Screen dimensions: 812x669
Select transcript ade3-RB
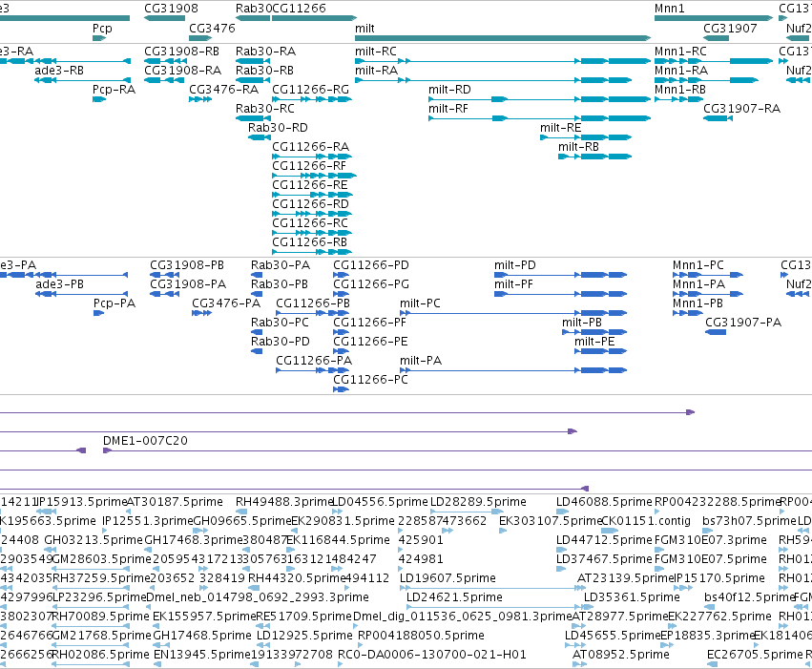click(x=59, y=71)
